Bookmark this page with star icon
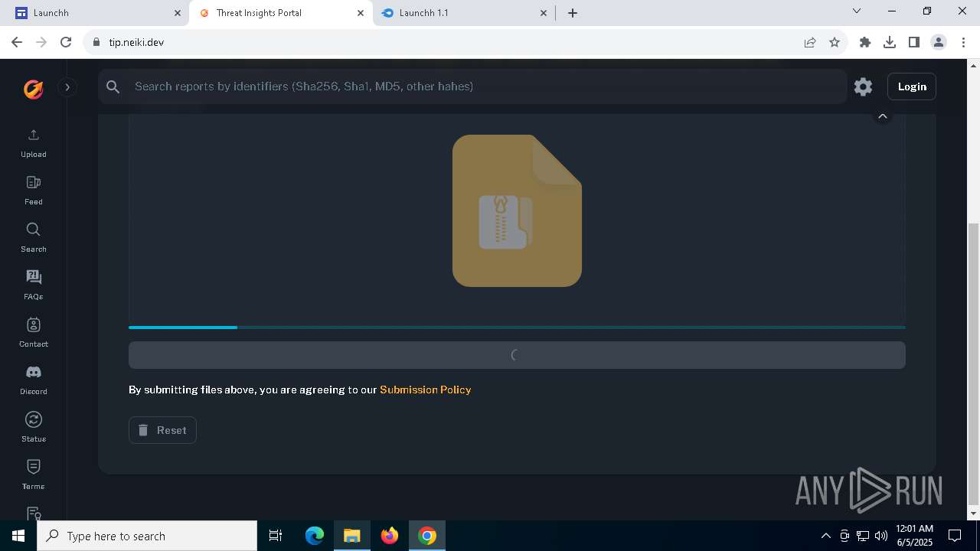The image size is (980, 551). pyautogui.click(x=835, y=42)
